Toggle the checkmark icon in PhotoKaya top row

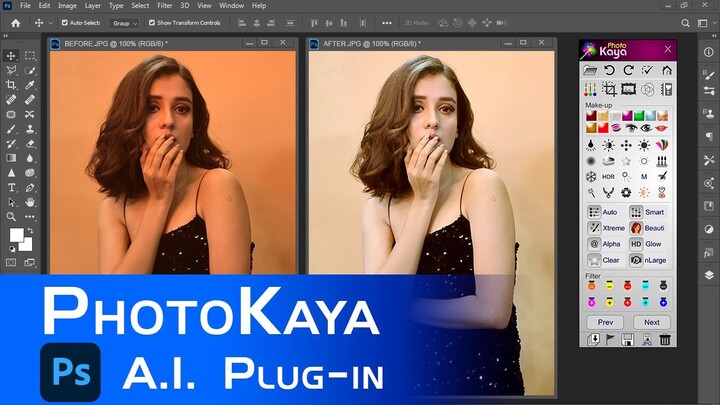click(x=647, y=70)
